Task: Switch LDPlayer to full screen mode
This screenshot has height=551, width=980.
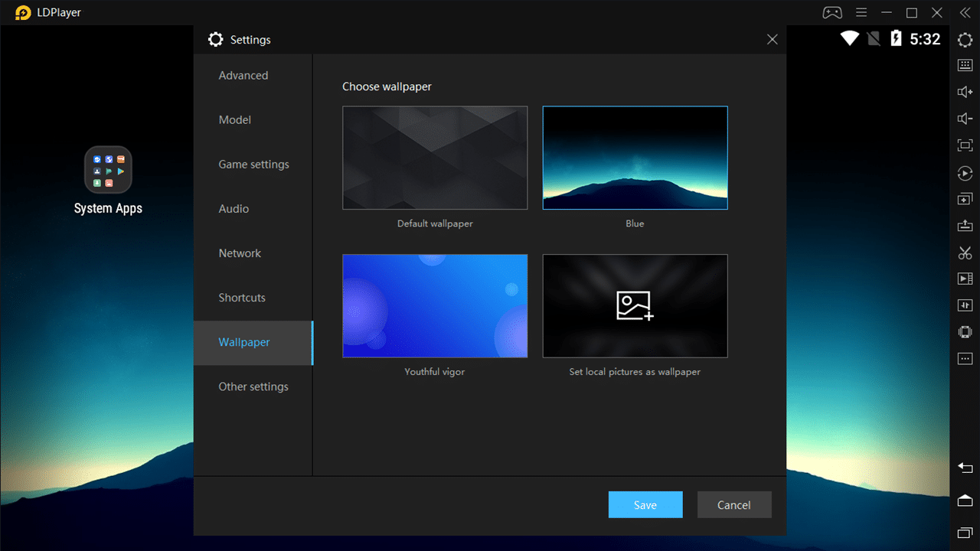Action: point(965,145)
